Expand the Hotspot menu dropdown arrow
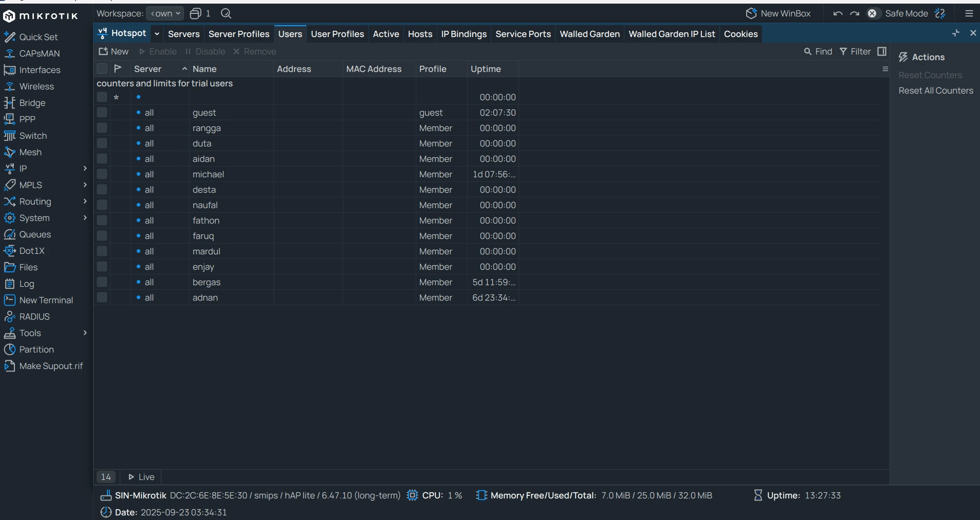The image size is (980, 520). pos(157,34)
